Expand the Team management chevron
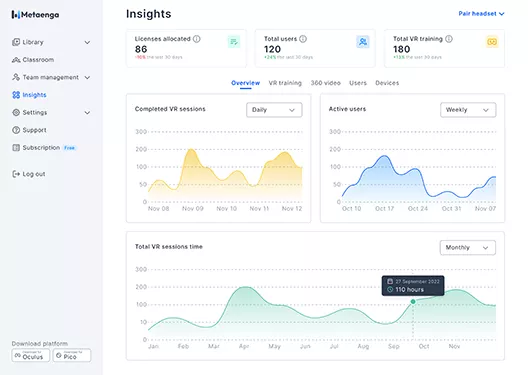The height and width of the screenshot is (375, 528). [87, 77]
